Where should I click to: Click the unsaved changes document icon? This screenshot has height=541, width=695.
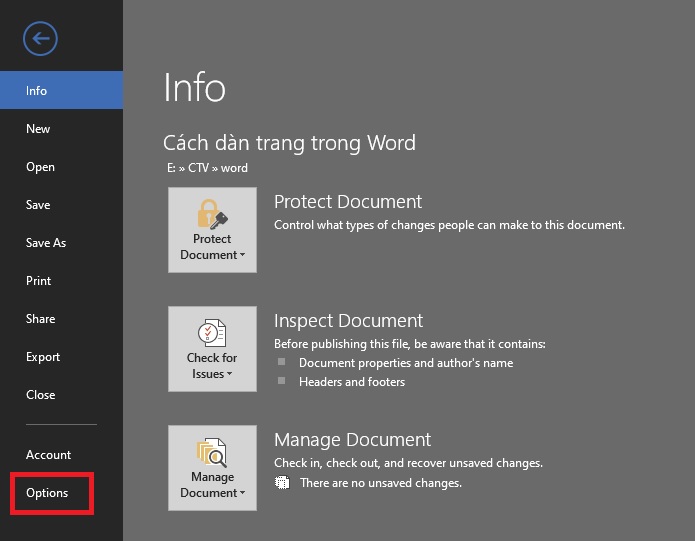pos(283,483)
